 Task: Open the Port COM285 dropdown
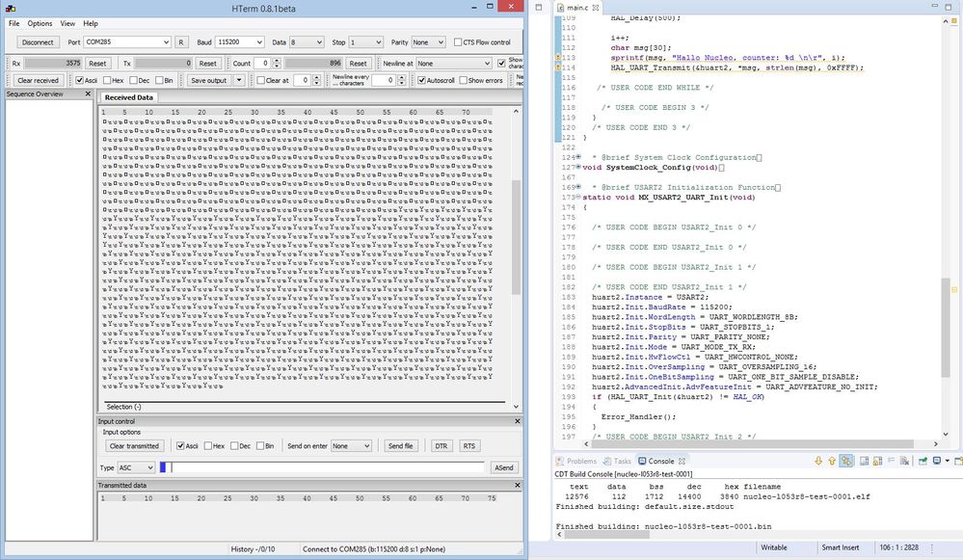[x=166, y=42]
